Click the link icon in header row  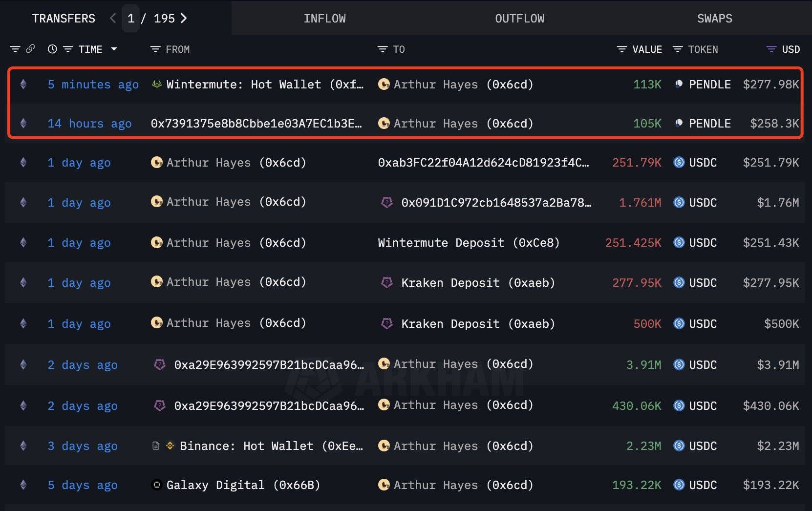[30, 49]
